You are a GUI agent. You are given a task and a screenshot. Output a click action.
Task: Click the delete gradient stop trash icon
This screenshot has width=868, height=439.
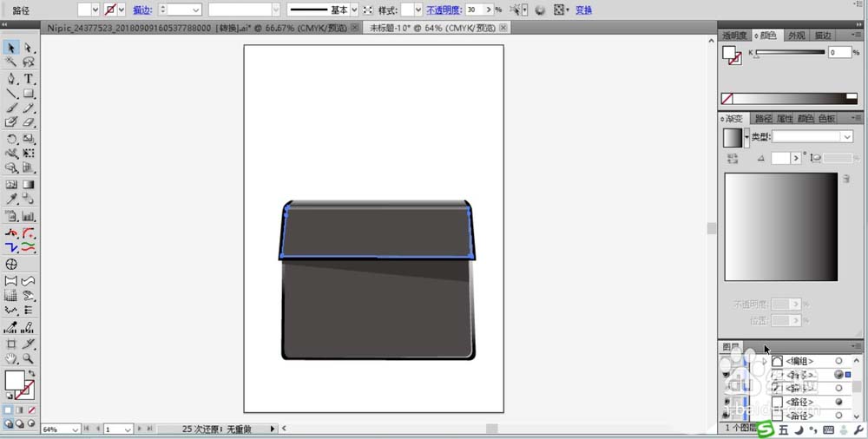(x=845, y=178)
